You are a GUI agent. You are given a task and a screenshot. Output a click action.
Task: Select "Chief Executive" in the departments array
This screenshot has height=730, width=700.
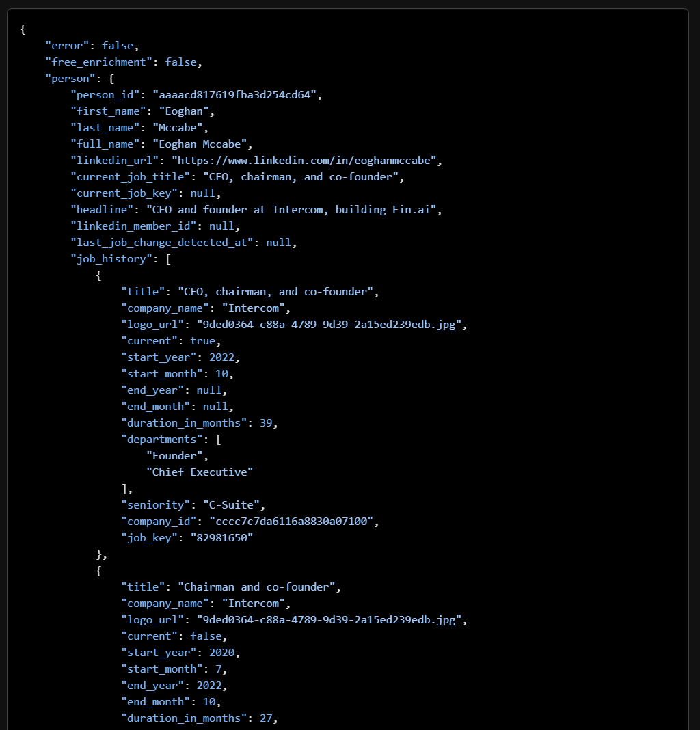(x=199, y=472)
